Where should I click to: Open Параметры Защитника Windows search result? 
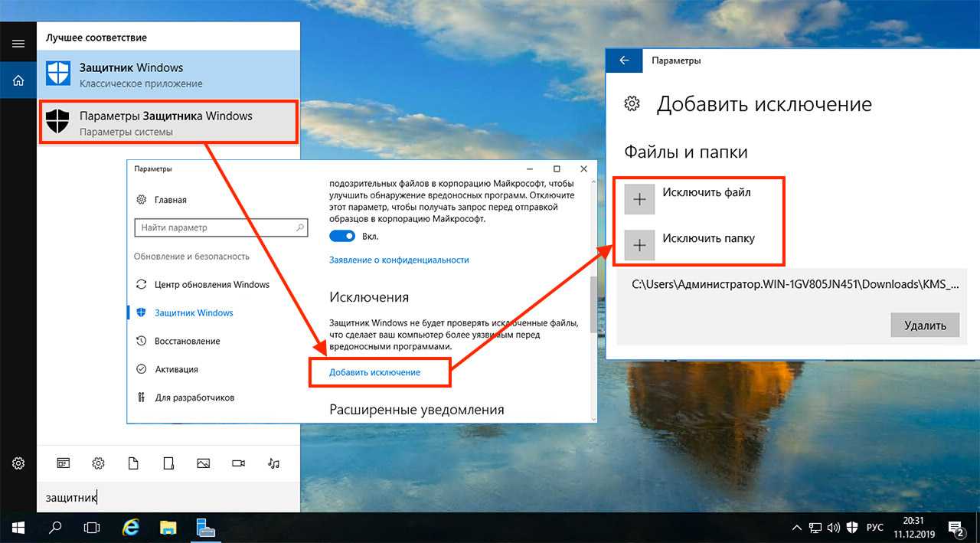point(166,123)
